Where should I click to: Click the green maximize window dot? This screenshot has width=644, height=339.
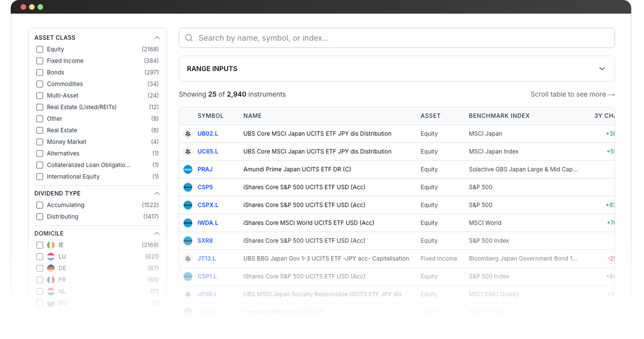[x=40, y=7]
